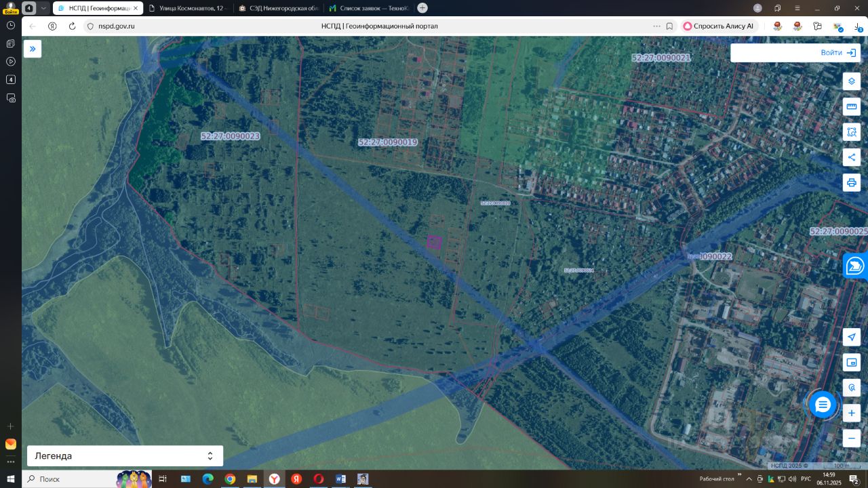Click the browser profile Войти avatar

[x=11, y=7]
